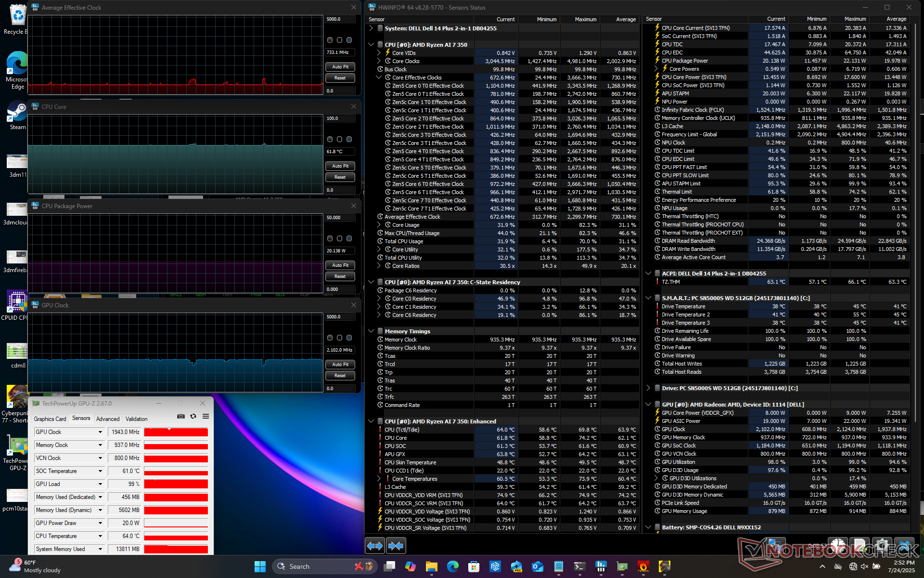Open Copilot from the taskbar
The height and width of the screenshot is (578, 924).
pos(411,566)
